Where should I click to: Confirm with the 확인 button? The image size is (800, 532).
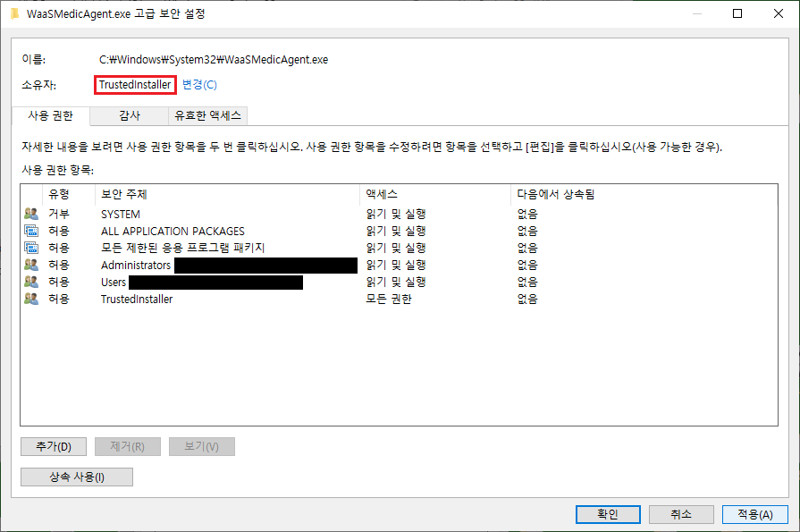[608, 515]
